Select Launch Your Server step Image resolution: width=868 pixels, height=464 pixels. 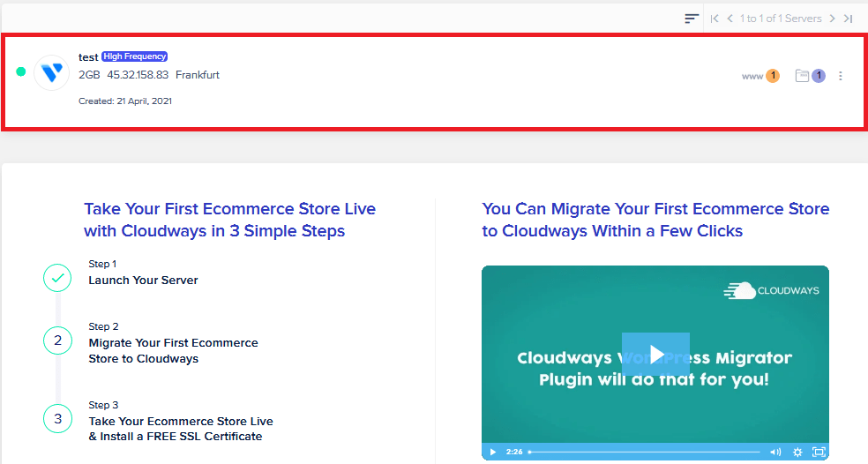[x=143, y=281]
